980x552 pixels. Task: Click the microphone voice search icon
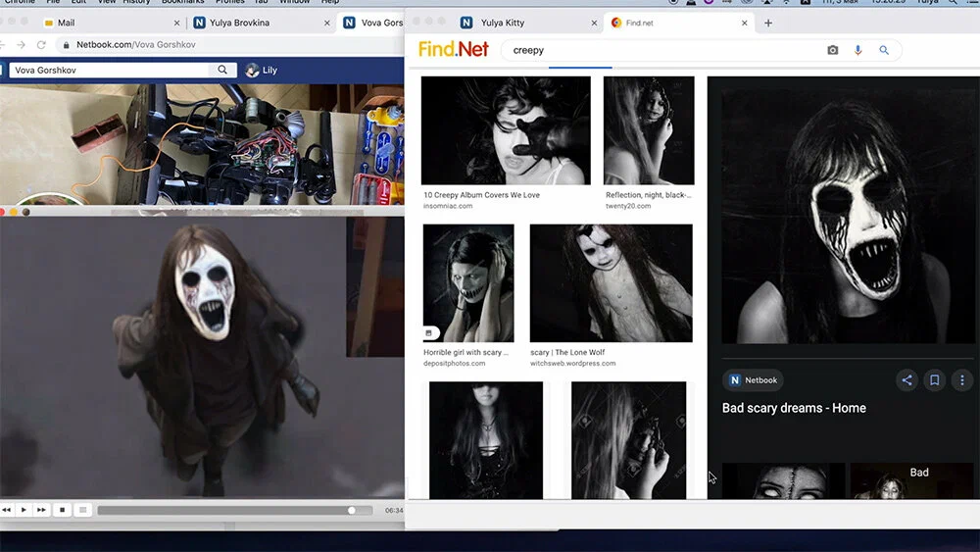click(858, 50)
